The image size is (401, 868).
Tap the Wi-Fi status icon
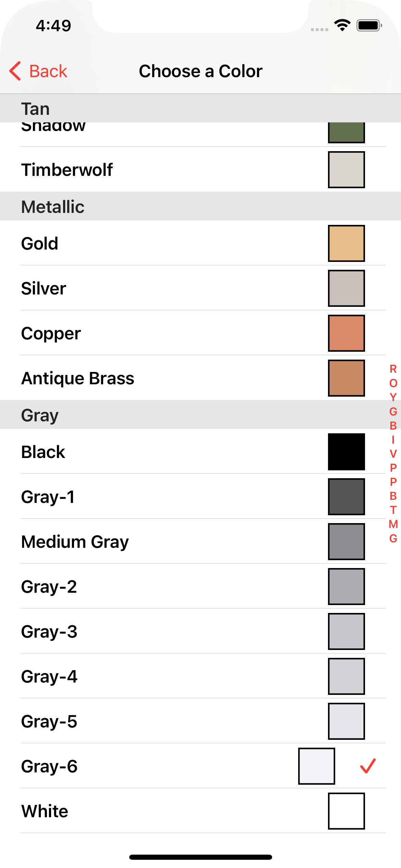[x=342, y=25]
